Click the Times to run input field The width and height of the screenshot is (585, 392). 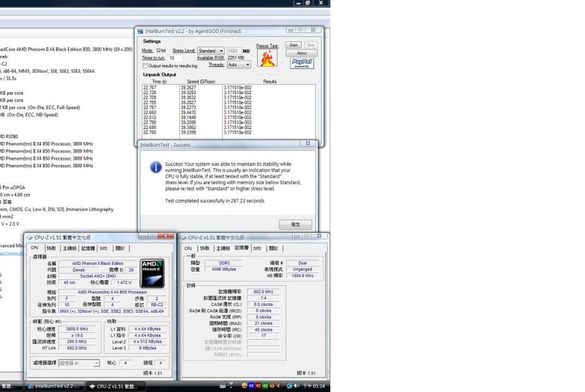[175, 58]
